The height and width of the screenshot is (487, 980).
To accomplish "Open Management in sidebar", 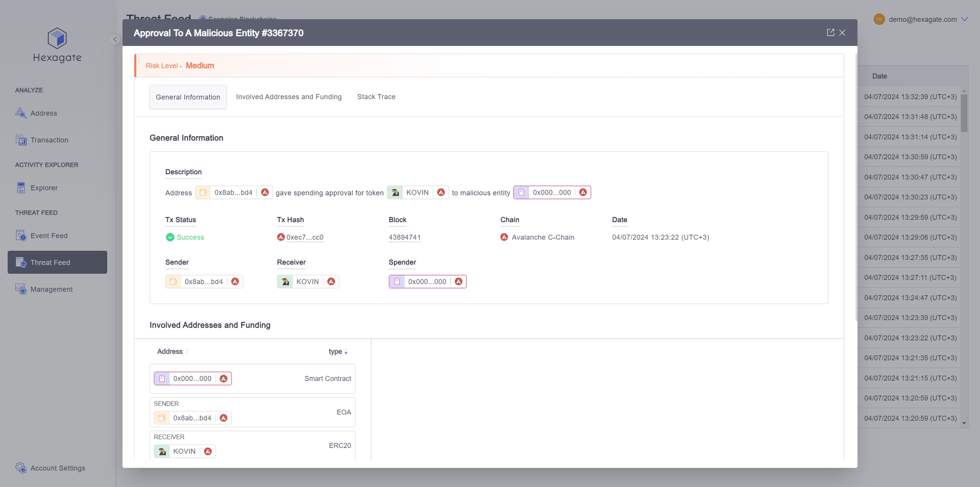I will tap(51, 289).
